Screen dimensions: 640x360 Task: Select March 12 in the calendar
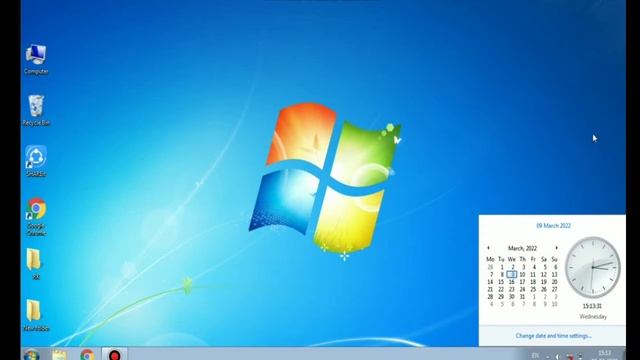click(x=544, y=275)
